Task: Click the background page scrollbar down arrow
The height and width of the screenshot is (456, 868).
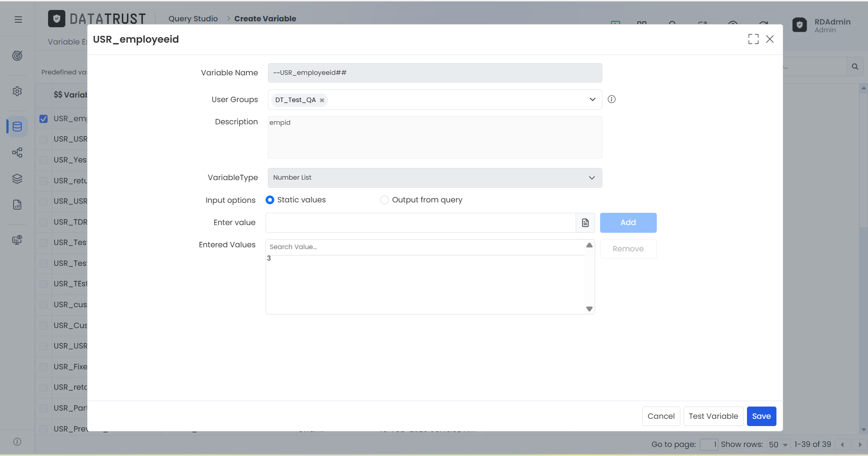Action: point(863,430)
